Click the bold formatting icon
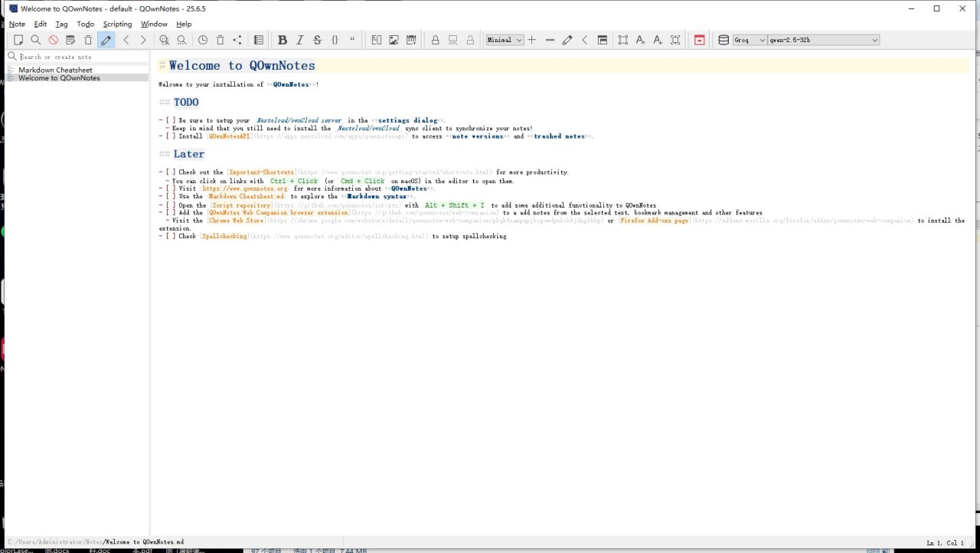Image resolution: width=980 pixels, height=553 pixels. click(283, 40)
